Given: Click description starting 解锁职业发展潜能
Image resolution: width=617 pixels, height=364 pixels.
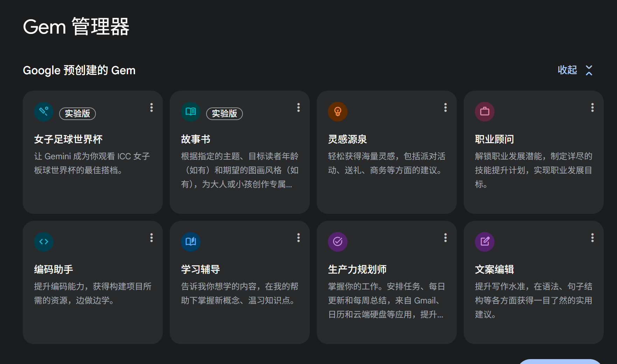Looking at the screenshot, I should pyautogui.click(x=534, y=170).
